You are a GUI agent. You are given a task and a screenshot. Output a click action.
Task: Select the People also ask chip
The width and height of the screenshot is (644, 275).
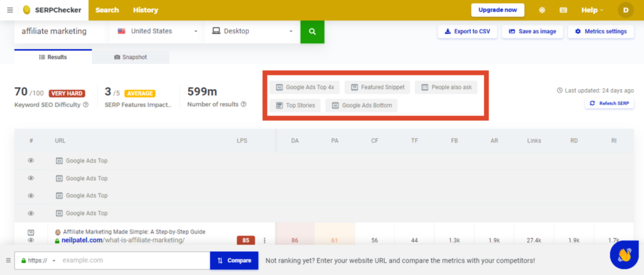446,87
